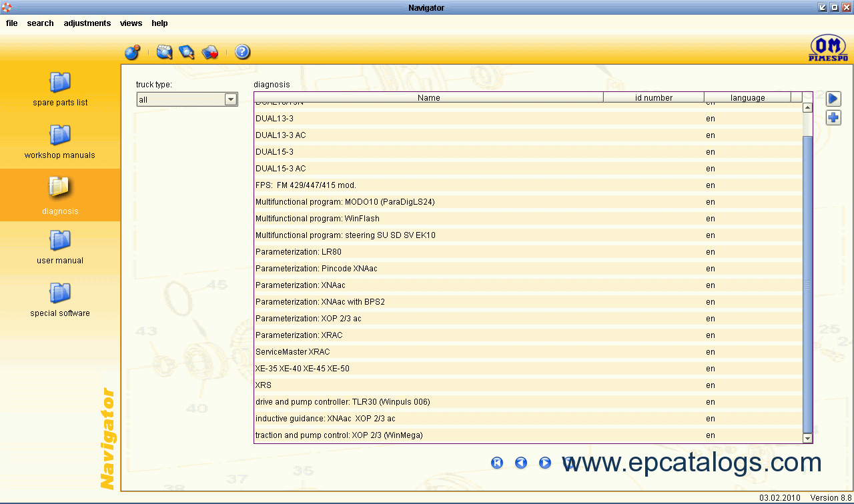Select the DUAL15-3 row
854x504 pixels.
click(x=528, y=152)
